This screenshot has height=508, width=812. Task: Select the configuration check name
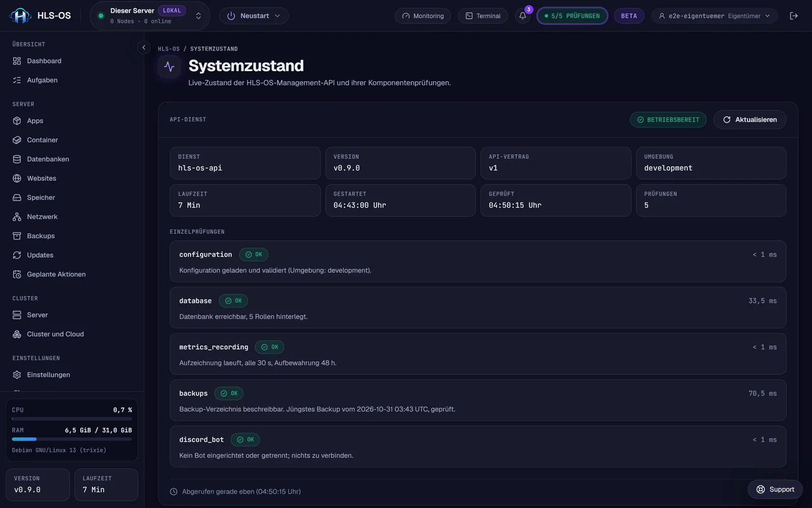(x=206, y=255)
